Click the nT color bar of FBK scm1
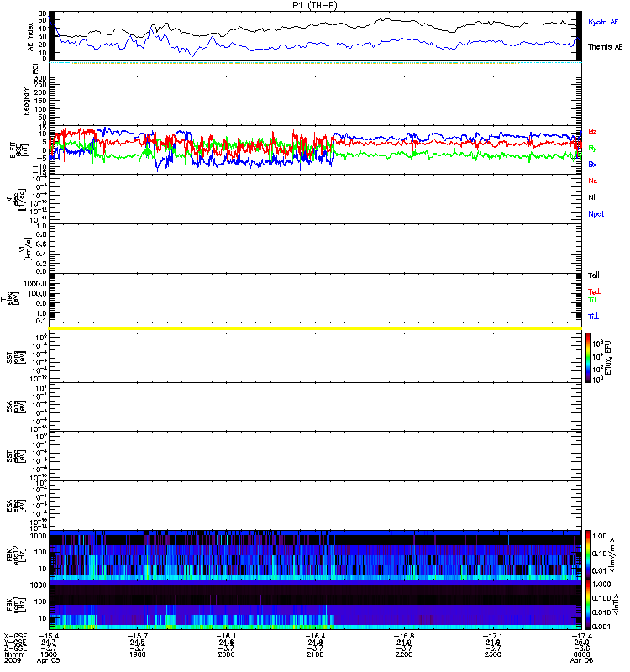 point(589,604)
